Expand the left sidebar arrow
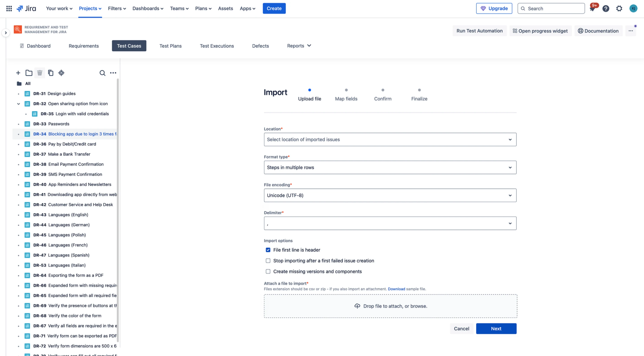 pyautogui.click(x=6, y=33)
